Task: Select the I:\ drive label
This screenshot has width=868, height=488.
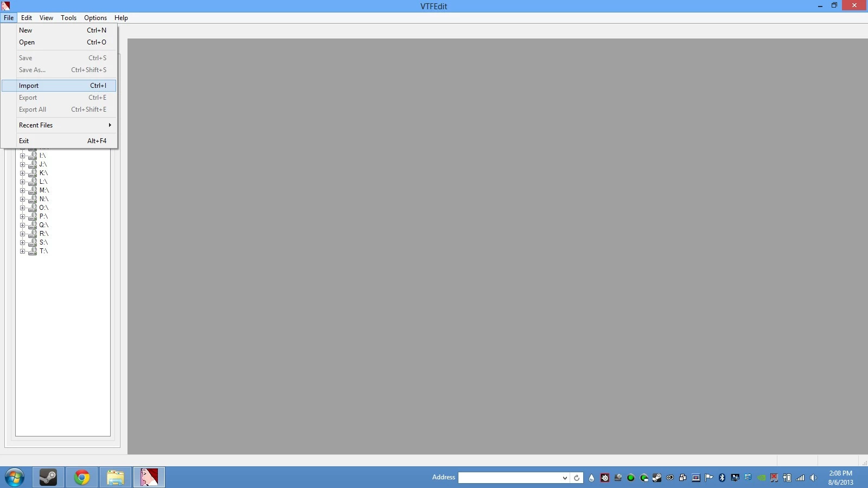Action: [x=42, y=156]
